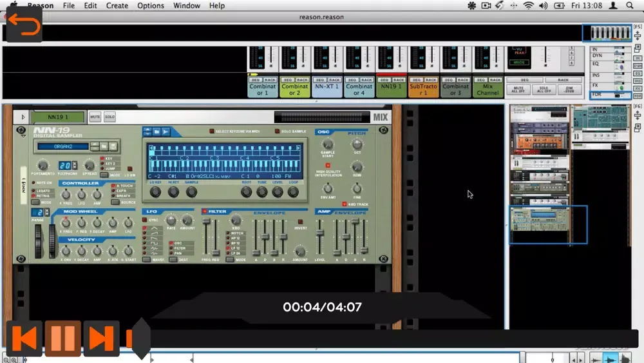Viewport: 644px width, 363px height.
Task: Enable Select Keyzone via MIDI
Action: (x=211, y=131)
